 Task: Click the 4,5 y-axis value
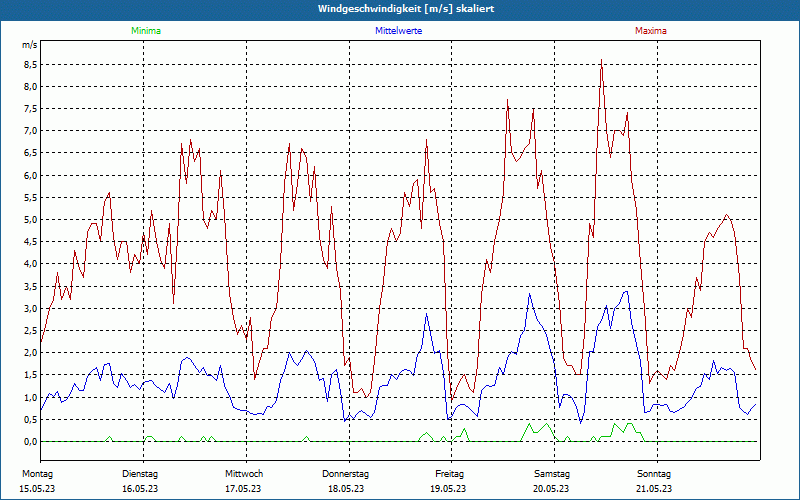31,242
